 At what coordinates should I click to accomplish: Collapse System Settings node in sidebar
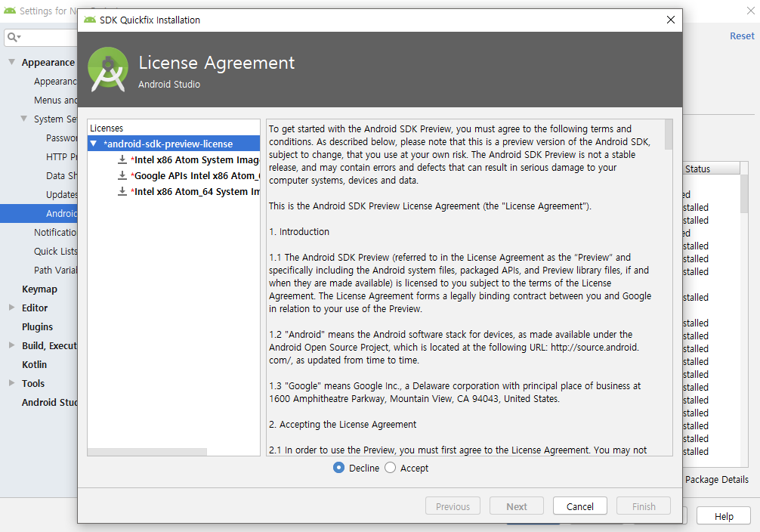(23, 119)
